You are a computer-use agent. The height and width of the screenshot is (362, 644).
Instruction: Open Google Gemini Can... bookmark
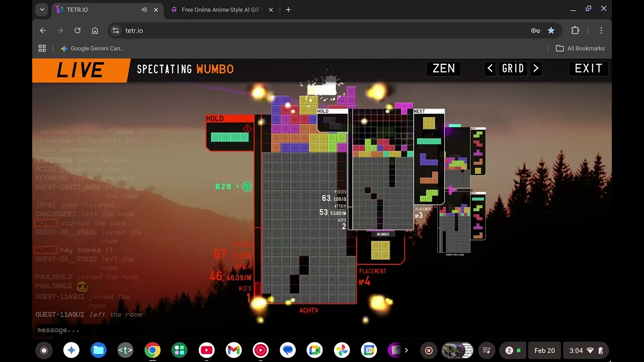pyautogui.click(x=92, y=48)
